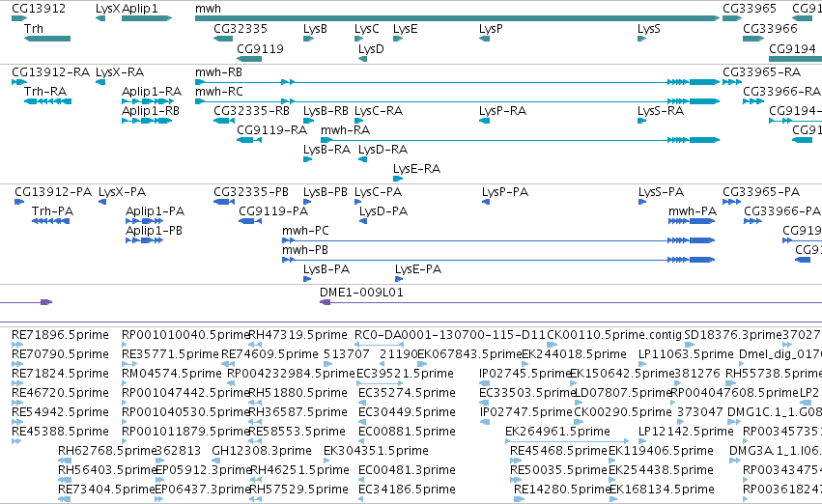Select the mwh-PC protein feature
The image size is (822, 504).
tap(498, 240)
